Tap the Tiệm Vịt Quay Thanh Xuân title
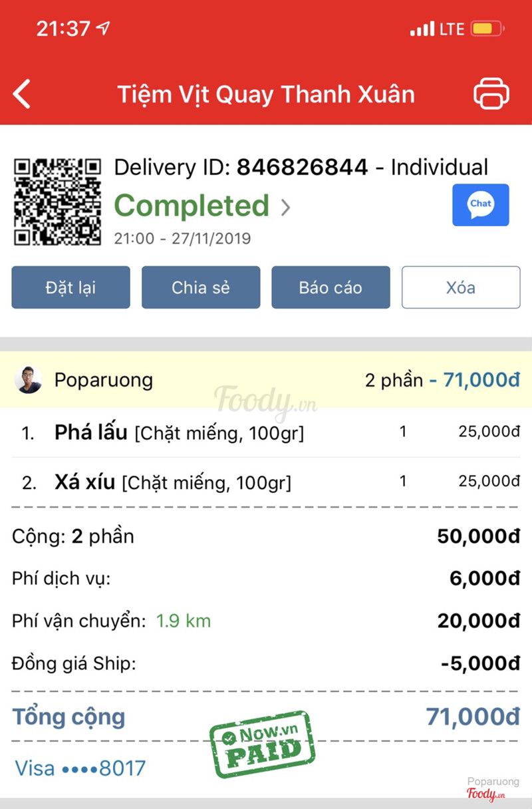 (x=266, y=94)
